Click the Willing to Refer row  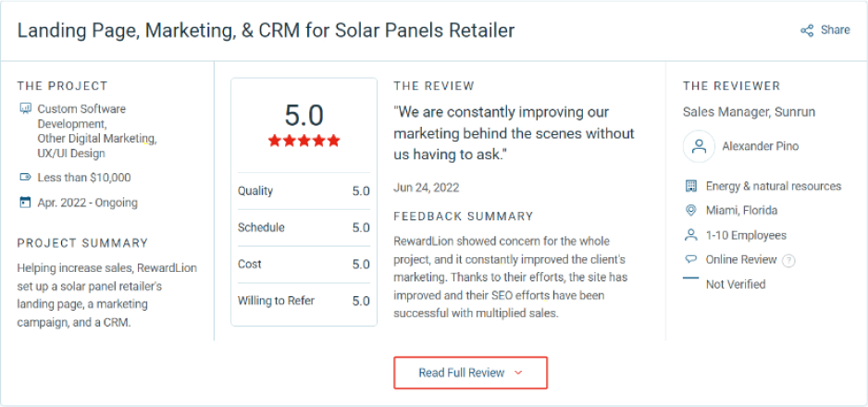(304, 301)
